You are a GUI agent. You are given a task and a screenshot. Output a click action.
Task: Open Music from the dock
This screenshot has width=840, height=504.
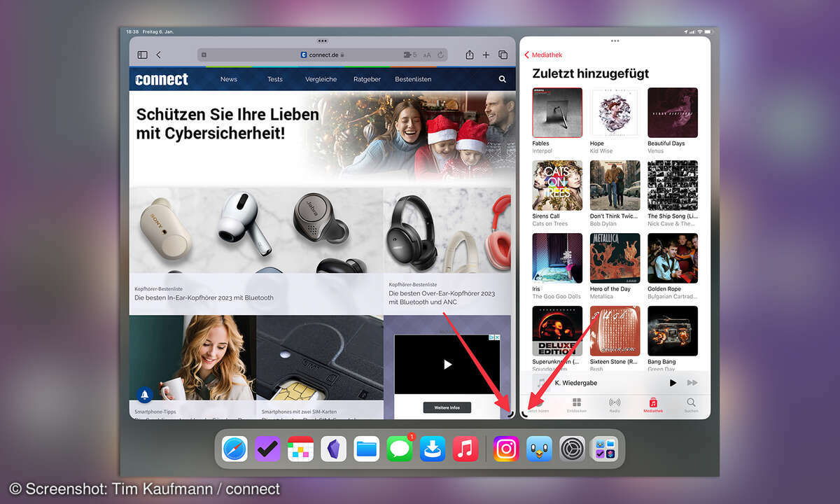click(x=465, y=448)
